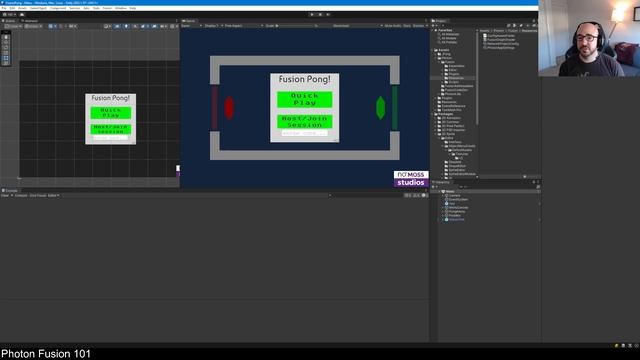
Task: Select the Transform tool in Scene toolbar
Action: tap(6, 63)
